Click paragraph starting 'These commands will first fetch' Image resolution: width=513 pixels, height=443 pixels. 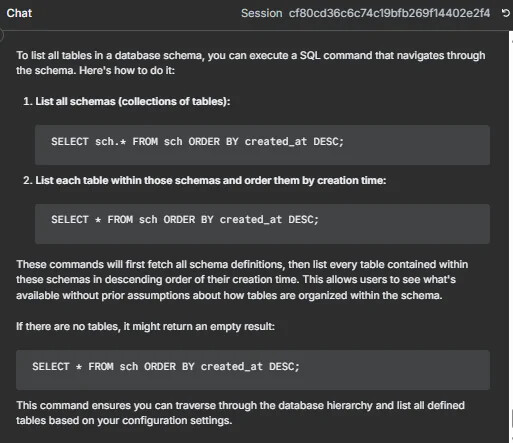coord(242,280)
